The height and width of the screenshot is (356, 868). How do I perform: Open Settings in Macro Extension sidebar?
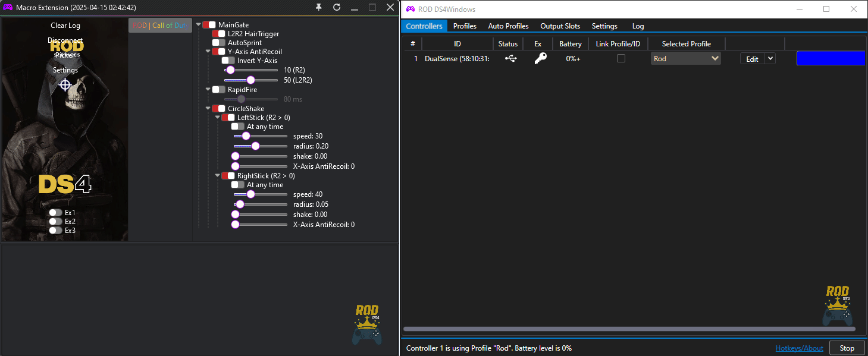coord(65,70)
